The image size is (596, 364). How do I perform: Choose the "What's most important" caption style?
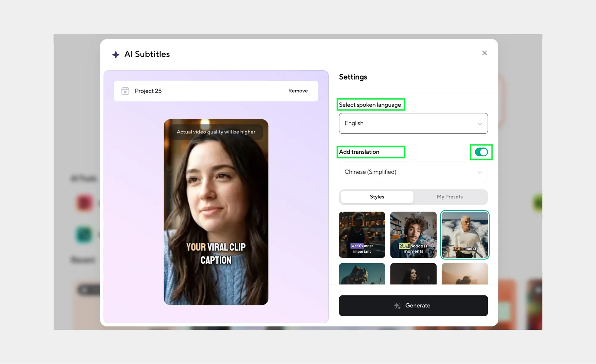pyautogui.click(x=362, y=235)
